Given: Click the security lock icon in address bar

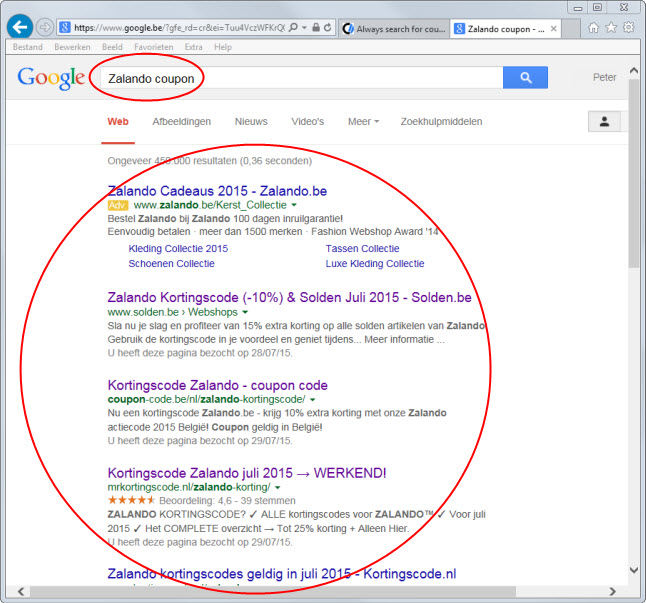Looking at the screenshot, I should pyautogui.click(x=316, y=28).
